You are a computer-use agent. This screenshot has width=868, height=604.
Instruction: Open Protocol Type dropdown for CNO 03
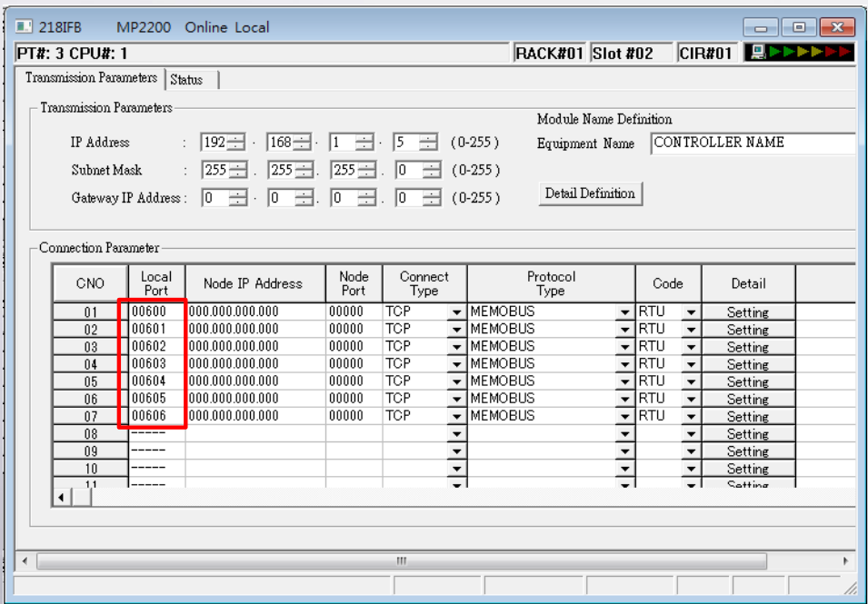624,347
